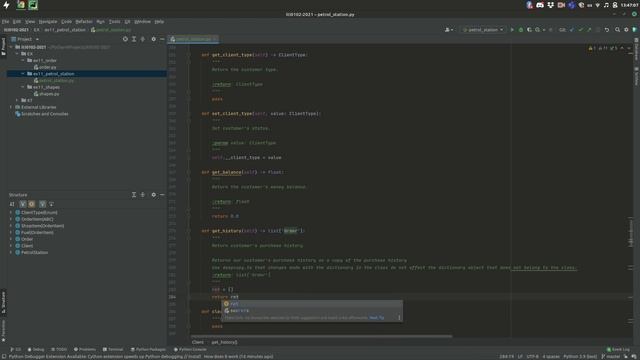Open the Terminal tool window

click(113, 349)
